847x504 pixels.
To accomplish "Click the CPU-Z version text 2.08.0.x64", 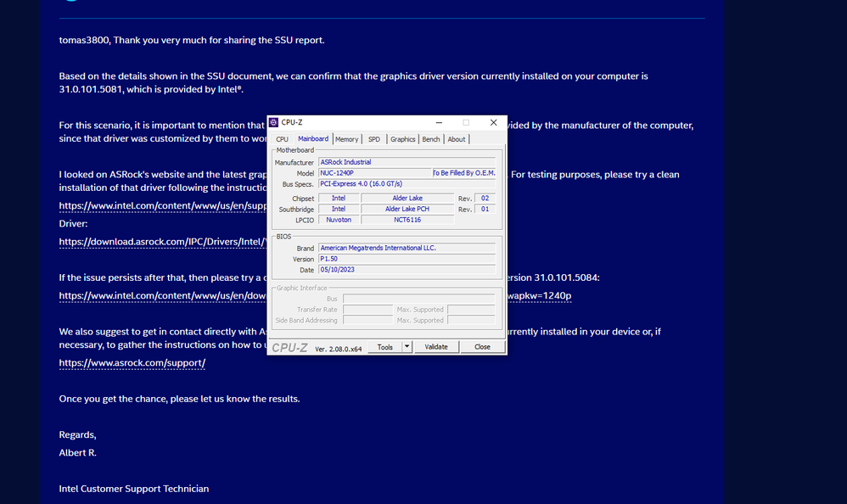I will 338,349.
